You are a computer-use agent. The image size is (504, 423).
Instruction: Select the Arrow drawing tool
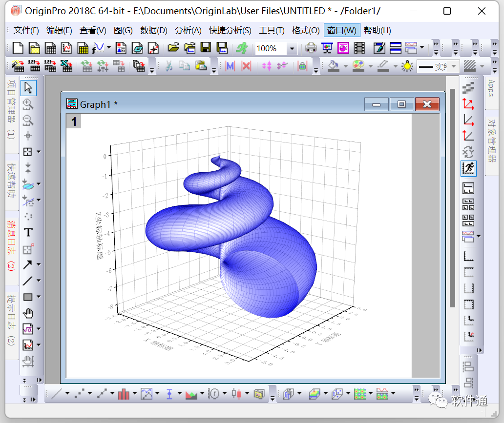(x=28, y=264)
